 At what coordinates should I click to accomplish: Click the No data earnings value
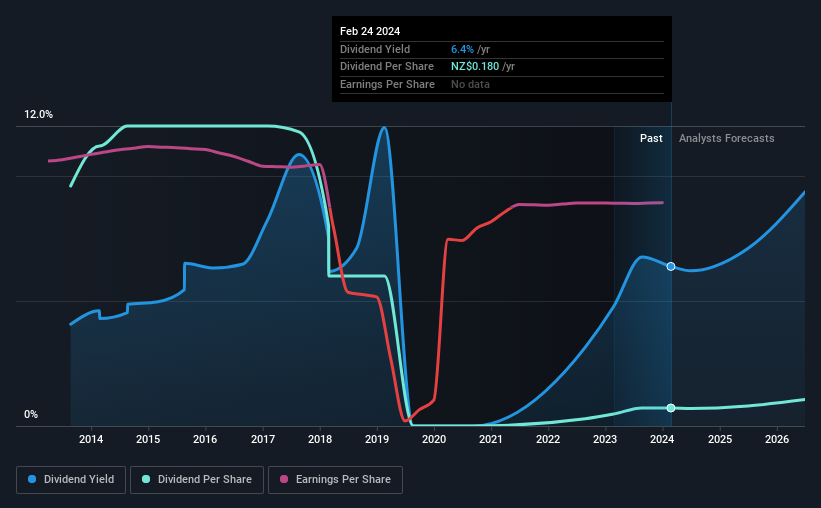click(x=470, y=84)
